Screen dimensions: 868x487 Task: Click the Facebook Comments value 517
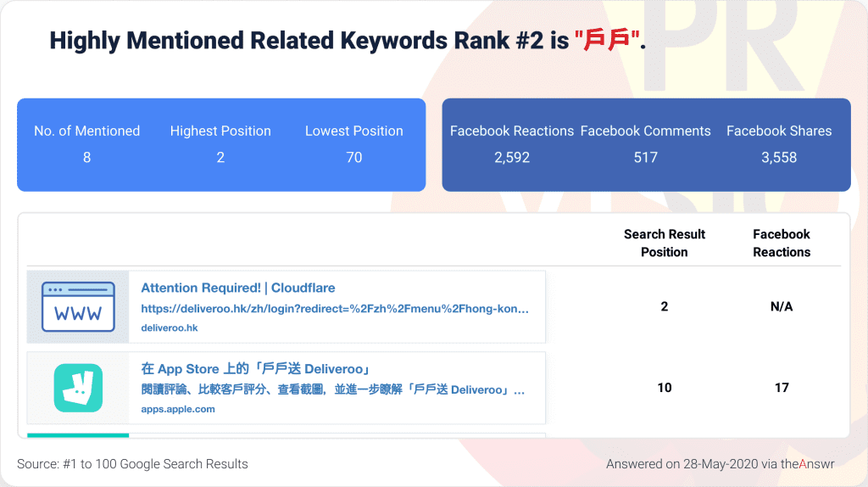tap(645, 157)
